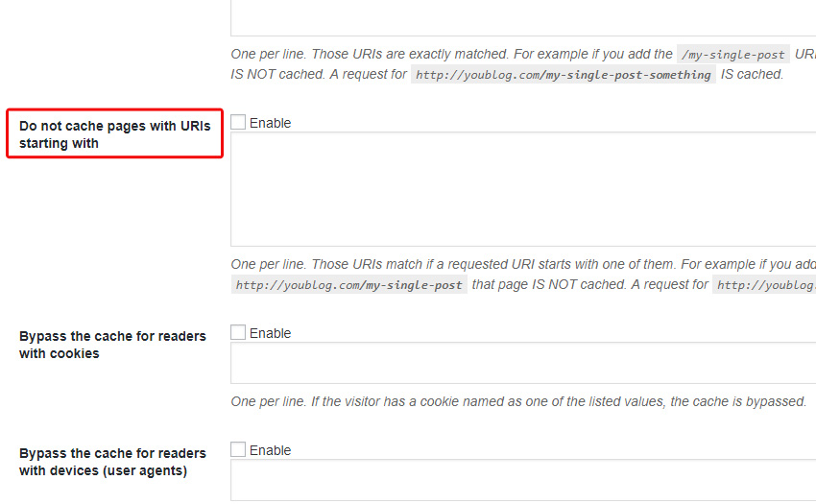Click the partially visible textarea at top

coord(523,17)
